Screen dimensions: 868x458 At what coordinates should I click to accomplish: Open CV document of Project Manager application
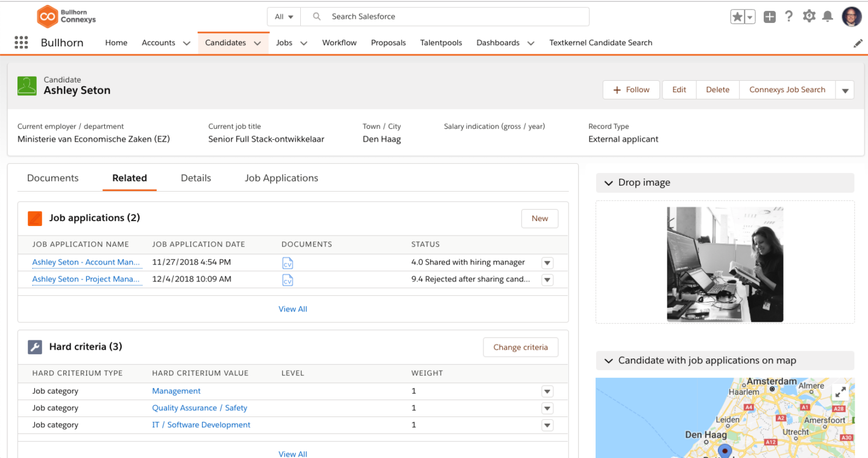point(288,280)
